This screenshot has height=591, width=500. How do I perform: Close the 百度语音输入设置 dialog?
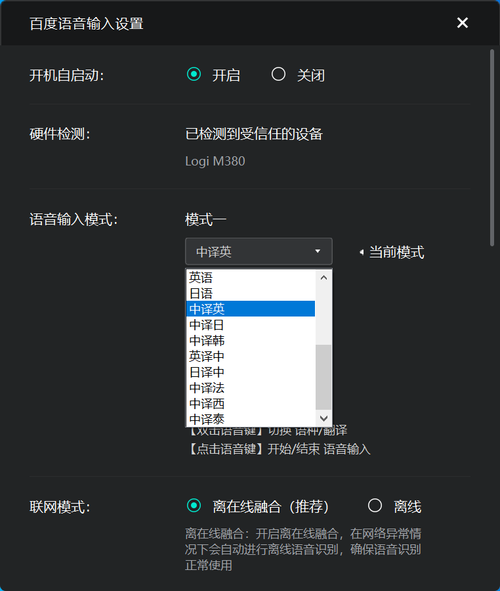(x=462, y=23)
